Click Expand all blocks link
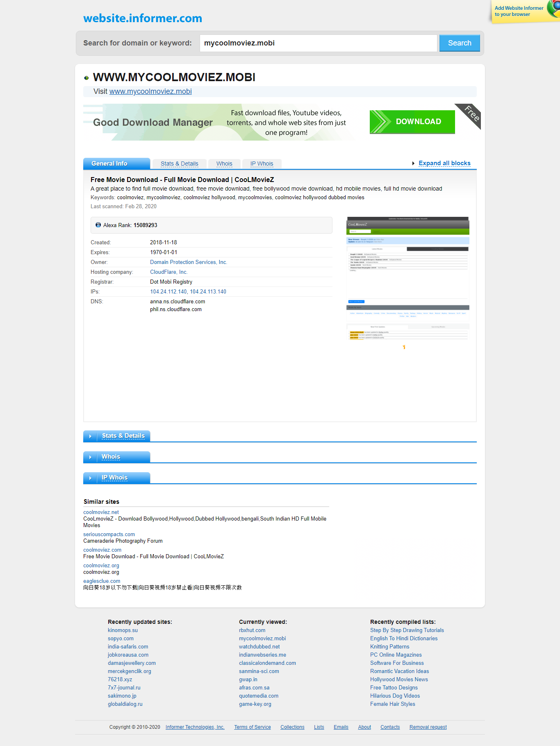Image resolution: width=560 pixels, height=746 pixels. point(444,163)
